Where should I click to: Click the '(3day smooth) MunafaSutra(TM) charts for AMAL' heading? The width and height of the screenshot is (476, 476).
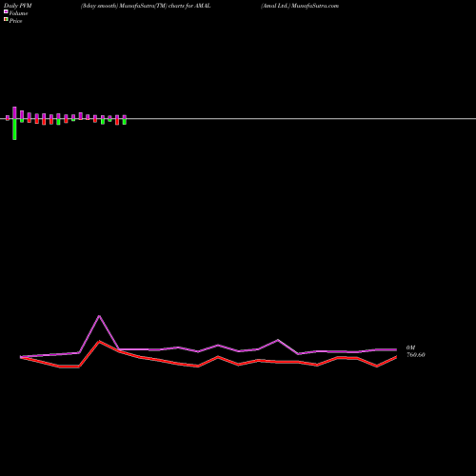146,6
